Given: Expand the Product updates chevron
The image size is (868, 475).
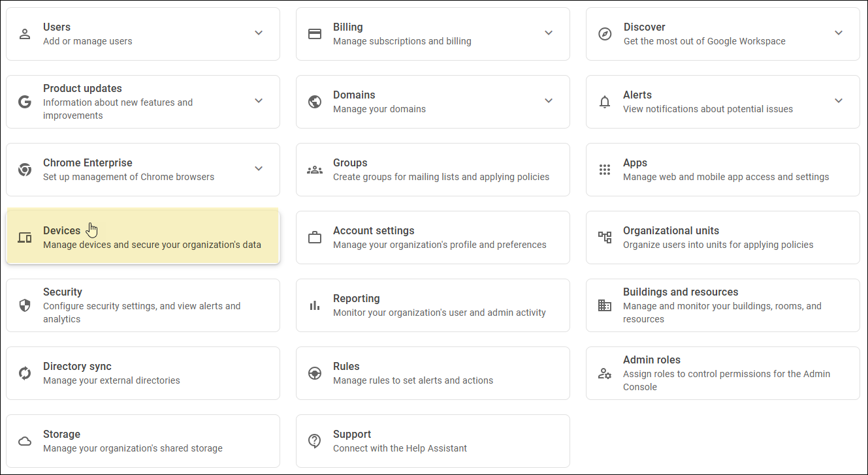Looking at the screenshot, I should click(259, 100).
